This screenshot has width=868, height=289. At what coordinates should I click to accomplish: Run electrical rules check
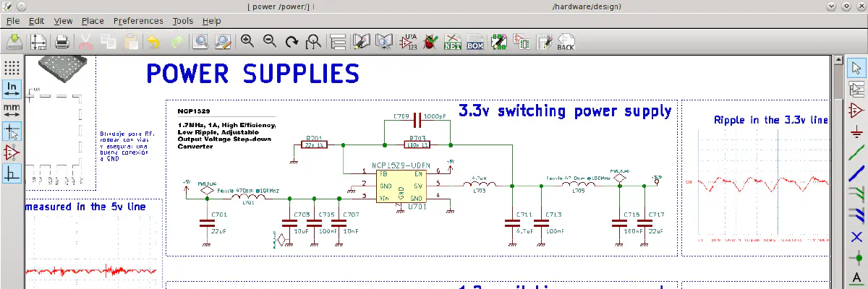[431, 42]
